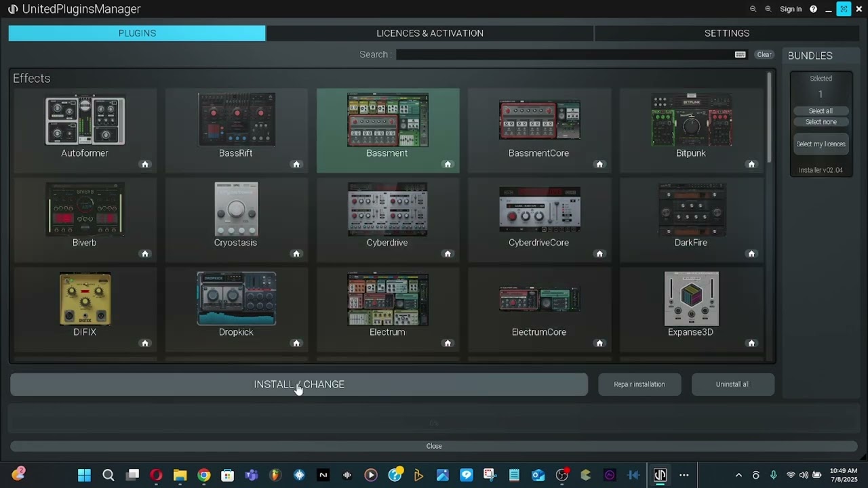Select the BassmentCore plugin thumbnail
The height and width of the screenshot is (488, 868).
539,120
